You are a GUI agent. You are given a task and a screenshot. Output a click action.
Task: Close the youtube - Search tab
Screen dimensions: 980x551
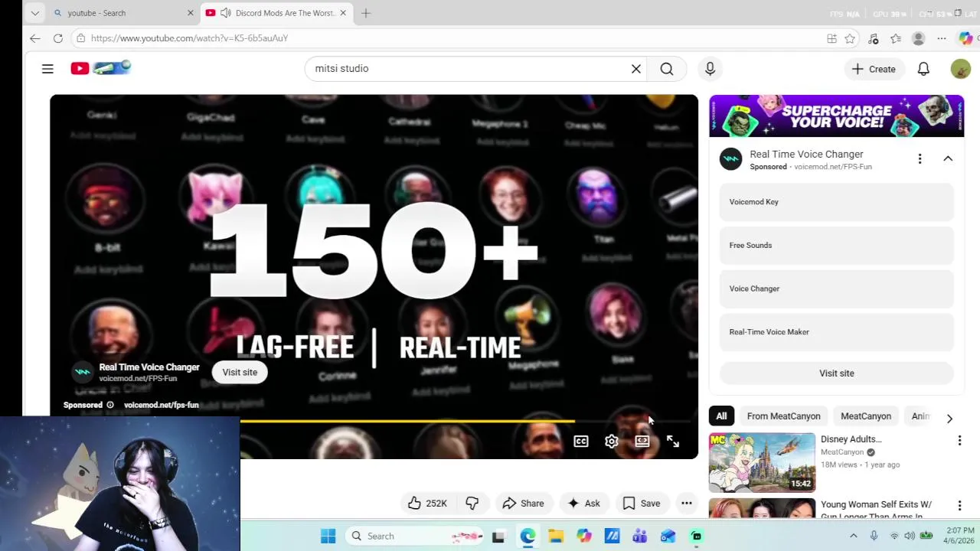[x=191, y=13]
